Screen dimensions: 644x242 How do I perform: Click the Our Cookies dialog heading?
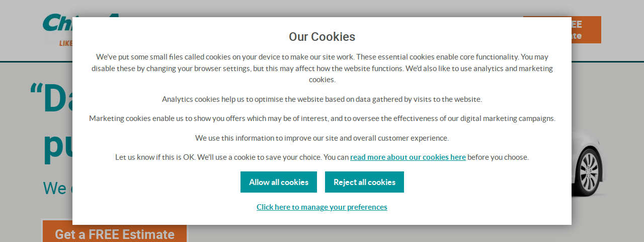(322, 36)
